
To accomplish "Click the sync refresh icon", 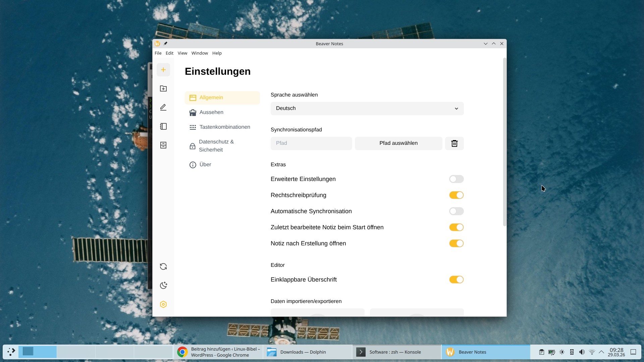I will [x=163, y=266].
